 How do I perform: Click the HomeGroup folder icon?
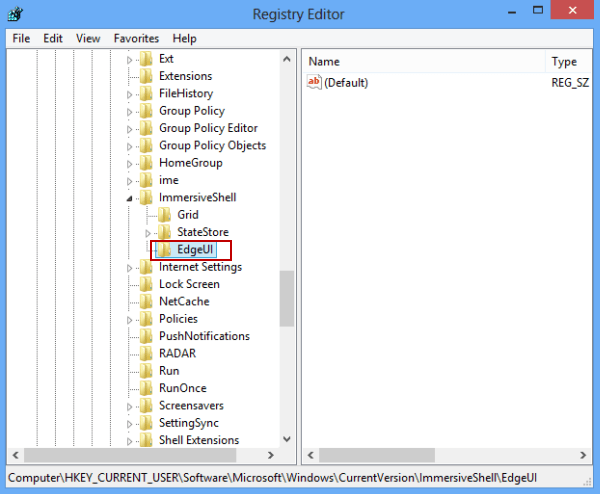tap(146, 163)
